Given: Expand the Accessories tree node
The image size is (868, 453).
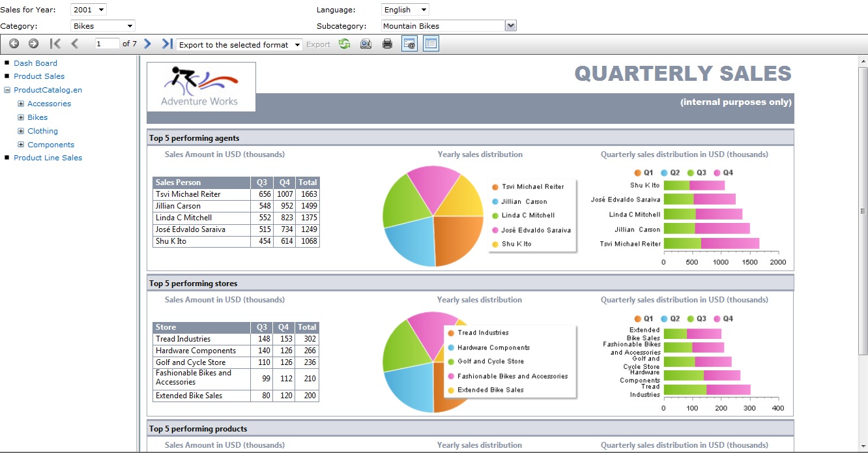Looking at the screenshot, I should (21, 104).
